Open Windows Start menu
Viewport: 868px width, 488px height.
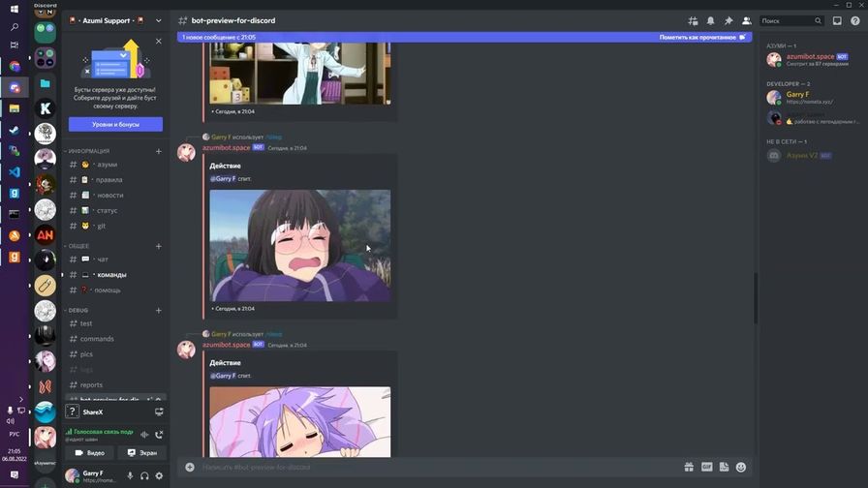tap(15, 9)
